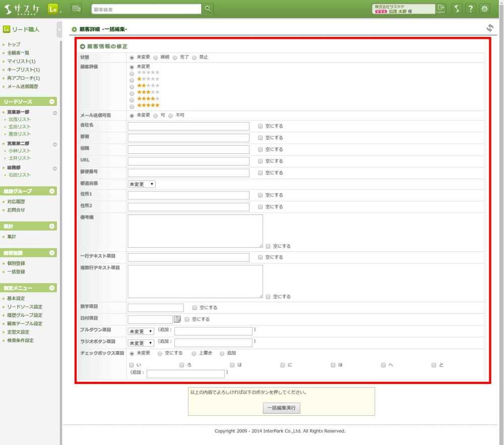Collapse the リードソース sidebar section
Viewport: 504px width, 445px height.
click(x=52, y=102)
